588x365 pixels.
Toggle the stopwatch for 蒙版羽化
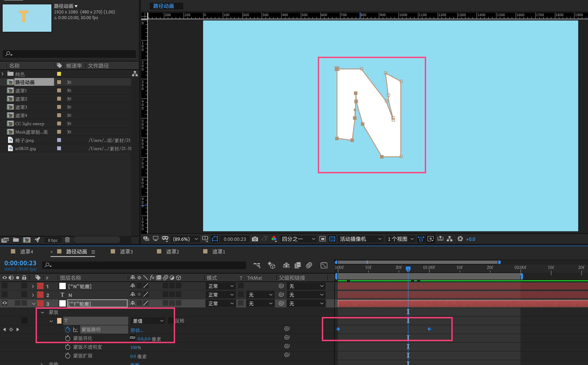click(x=68, y=338)
